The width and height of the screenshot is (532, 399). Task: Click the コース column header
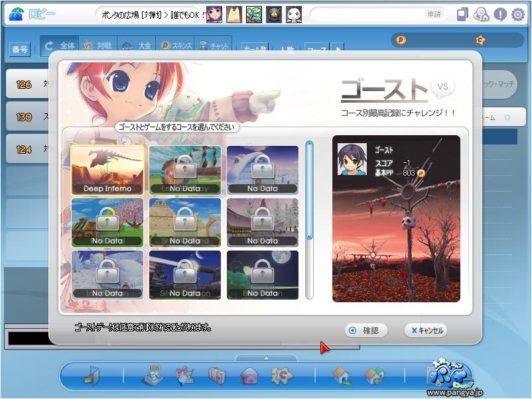(x=317, y=48)
